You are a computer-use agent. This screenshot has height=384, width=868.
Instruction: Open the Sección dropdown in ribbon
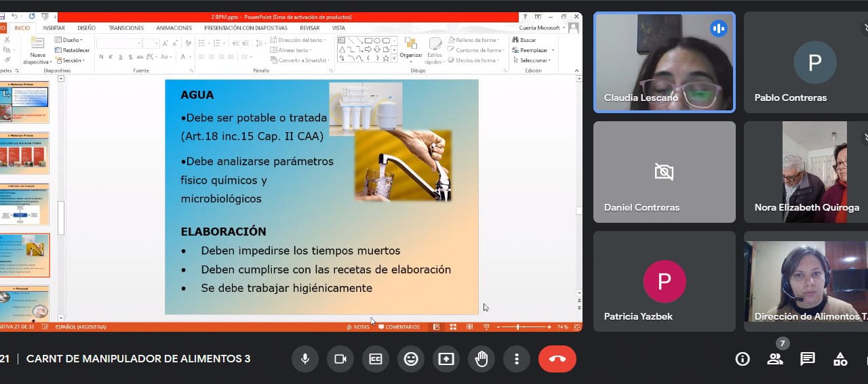72,60
